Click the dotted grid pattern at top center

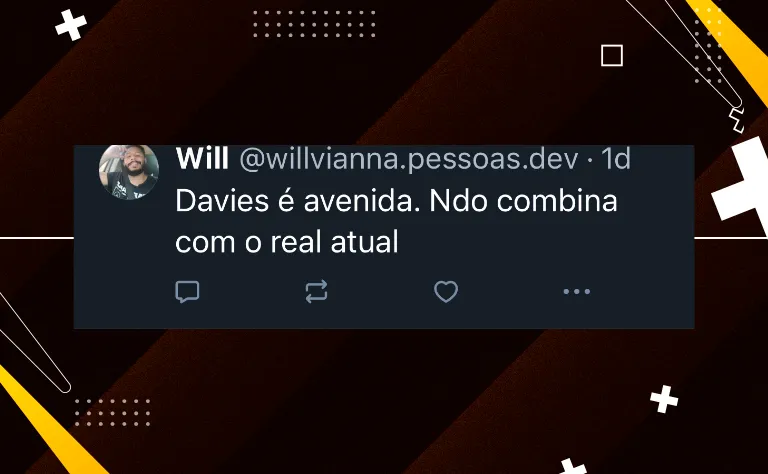tap(314, 24)
